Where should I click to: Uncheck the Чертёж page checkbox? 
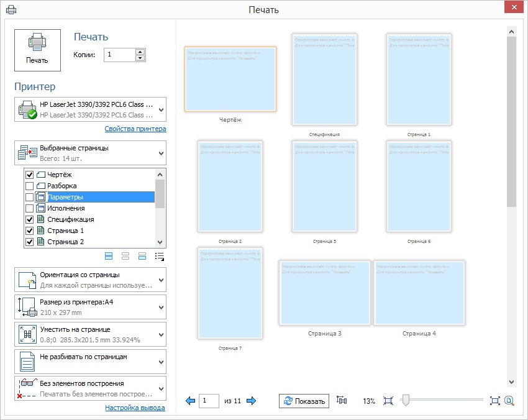click(x=29, y=175)
